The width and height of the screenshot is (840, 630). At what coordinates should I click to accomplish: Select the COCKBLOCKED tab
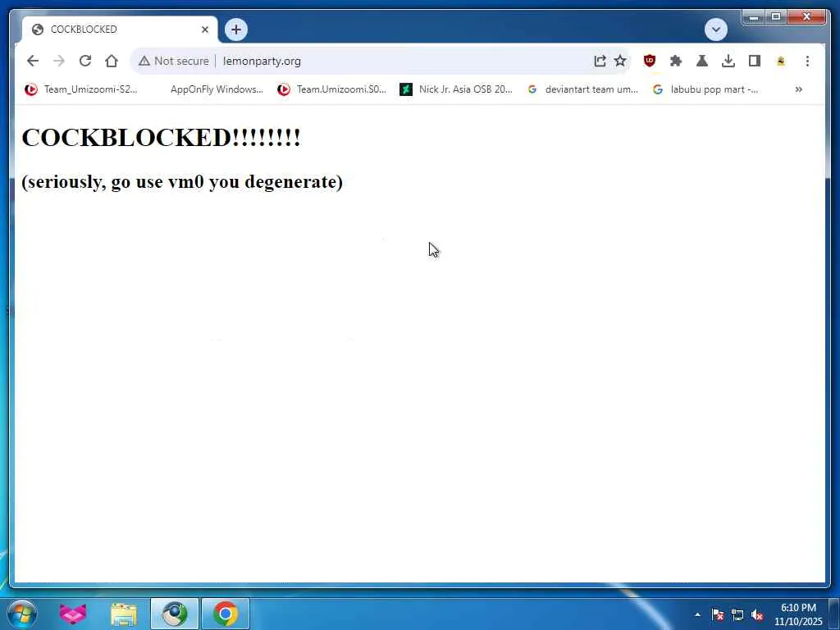(120, 30)
